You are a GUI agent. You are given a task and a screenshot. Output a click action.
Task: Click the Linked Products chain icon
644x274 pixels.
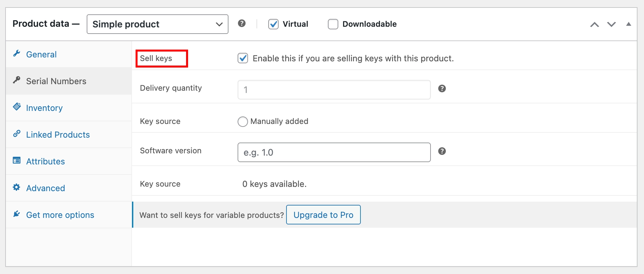(17, 134)
